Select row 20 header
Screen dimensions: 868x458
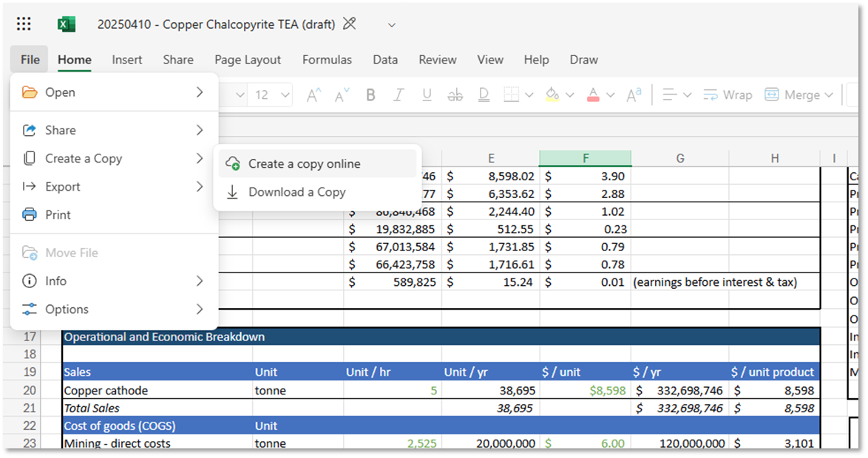[x=30, y=391]
